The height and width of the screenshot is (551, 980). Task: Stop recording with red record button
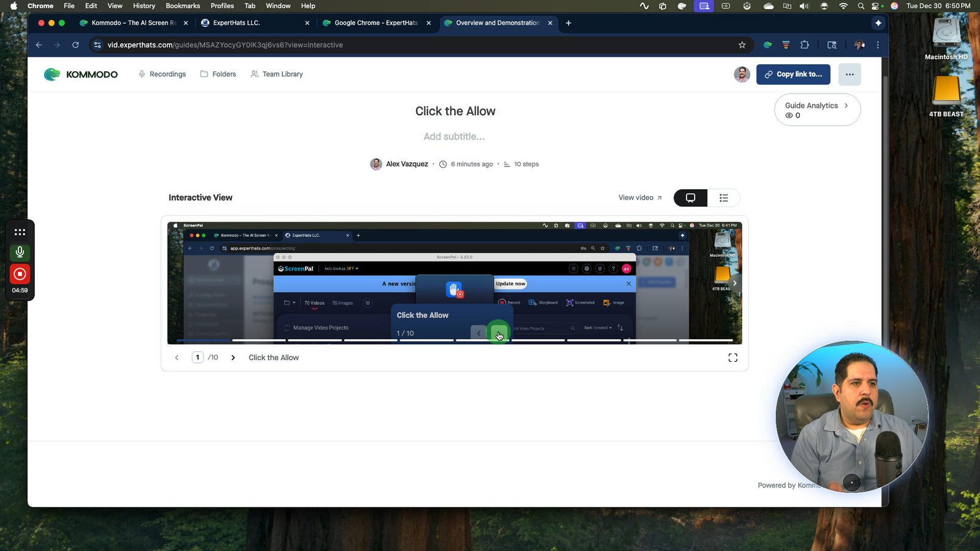[x=20, y=274]
